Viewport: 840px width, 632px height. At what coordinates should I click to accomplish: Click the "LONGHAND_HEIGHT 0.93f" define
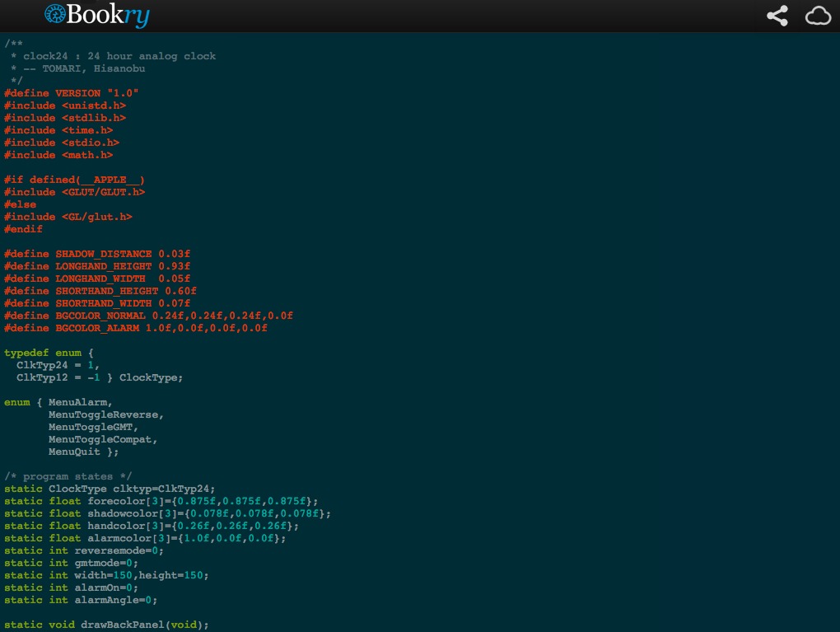click(x=97, y=266)
